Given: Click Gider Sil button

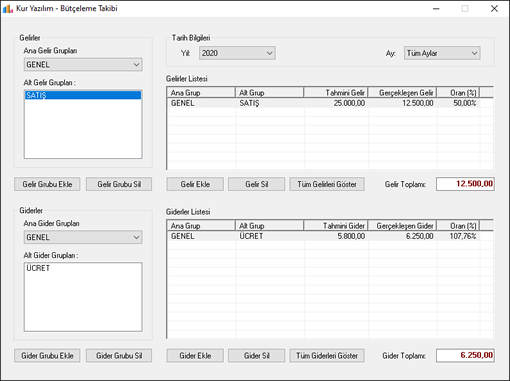Looking at the screenshot, I should click(x=256, y=356).
